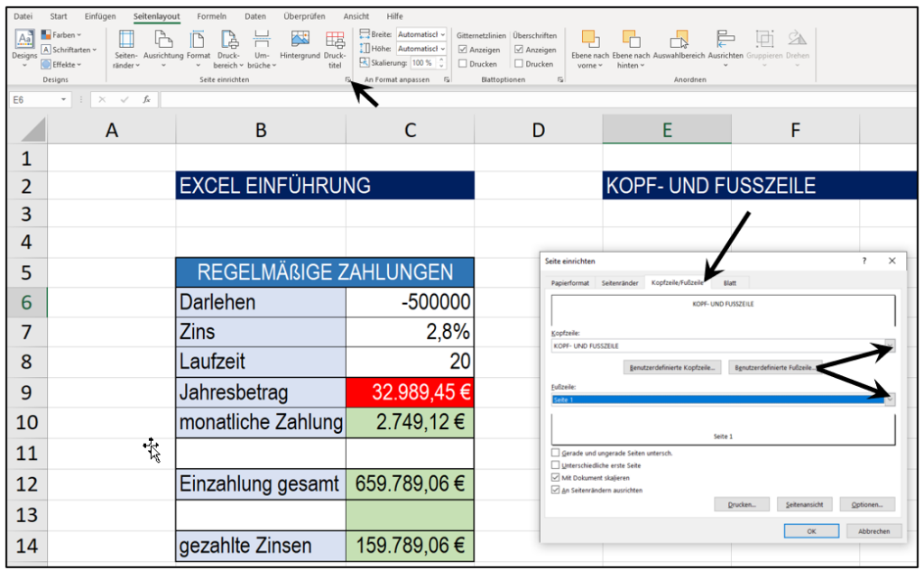
Task: Open the Datei menu tab
Action: (x=23, y=16)
